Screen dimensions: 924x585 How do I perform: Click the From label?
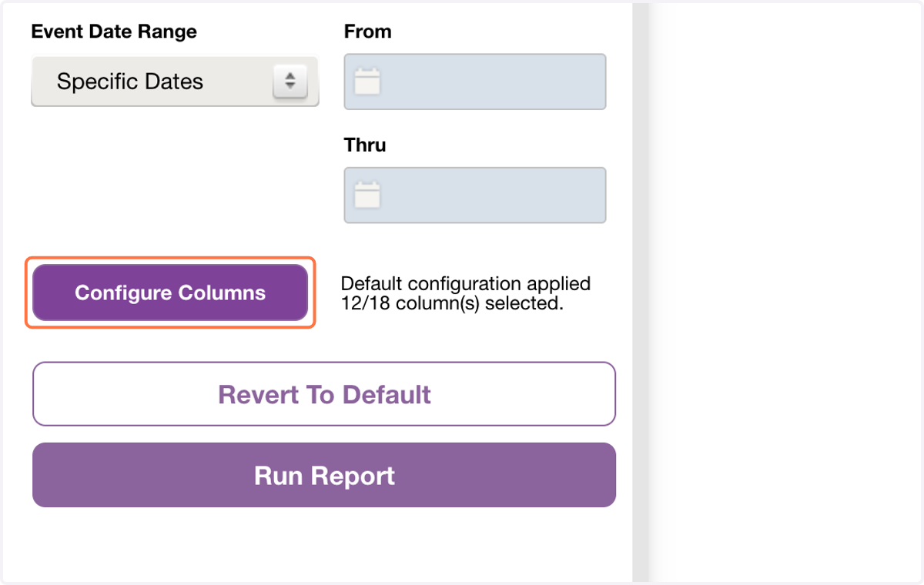[368, 32]
